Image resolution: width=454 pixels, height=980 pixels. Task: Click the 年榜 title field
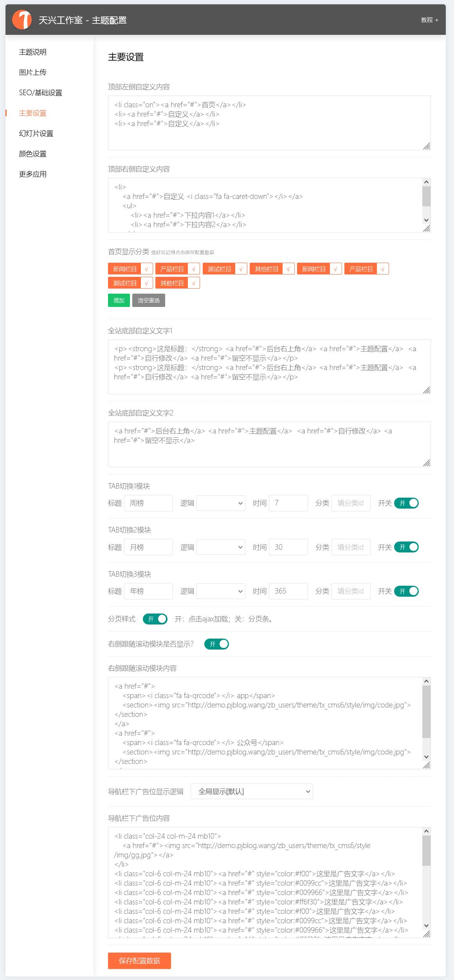tap(149, 591)
